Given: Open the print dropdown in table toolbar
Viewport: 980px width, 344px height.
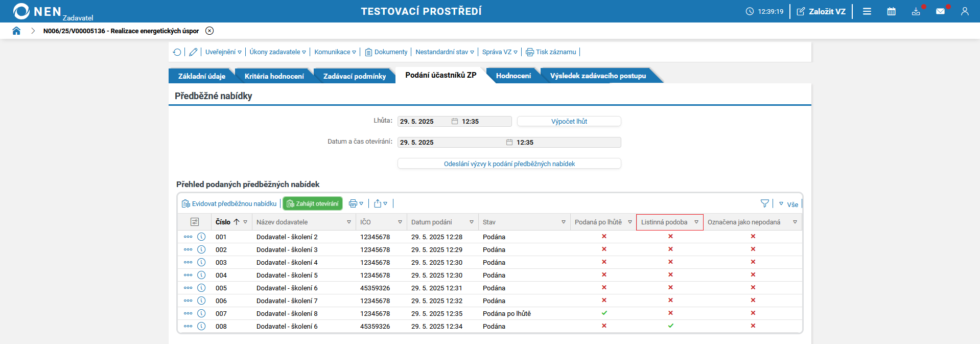Looking at the screenshot, I should tap(356, 203).
